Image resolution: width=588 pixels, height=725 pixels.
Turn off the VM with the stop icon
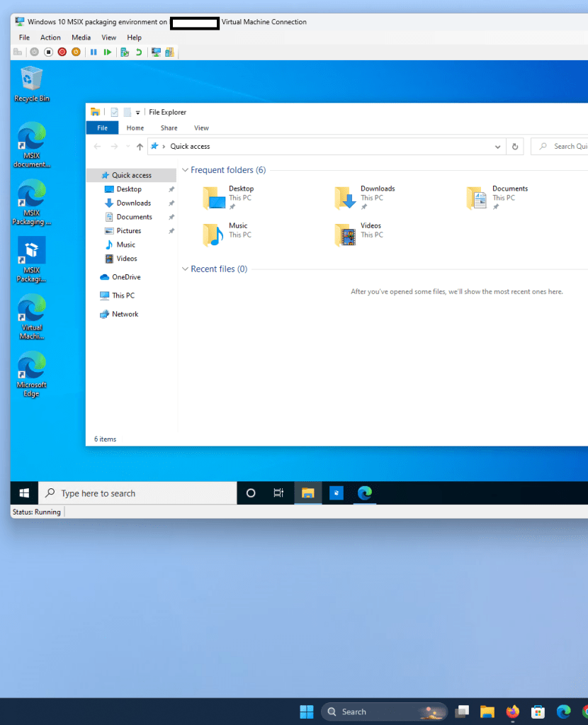pos(48,51)
